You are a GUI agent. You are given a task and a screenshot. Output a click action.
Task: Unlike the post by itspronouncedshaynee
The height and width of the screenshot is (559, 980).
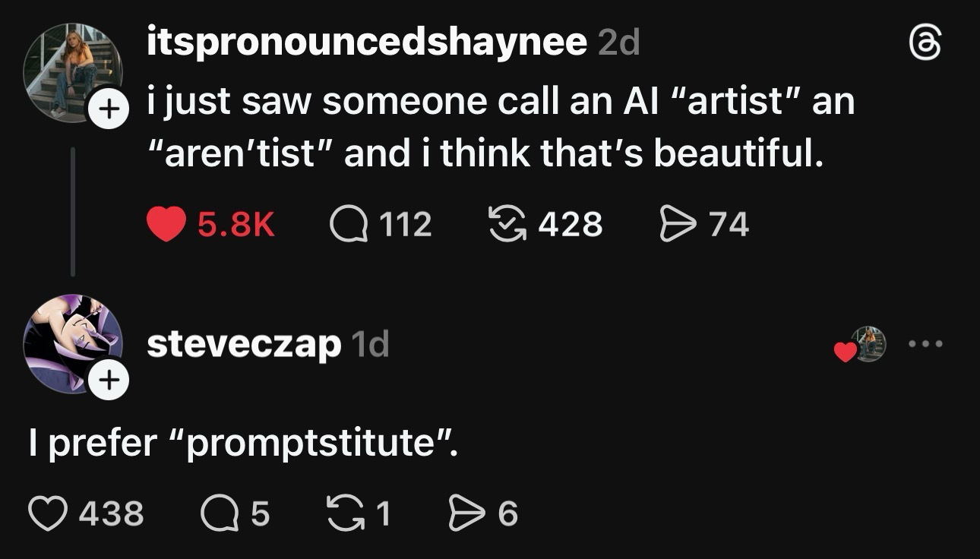166,224
